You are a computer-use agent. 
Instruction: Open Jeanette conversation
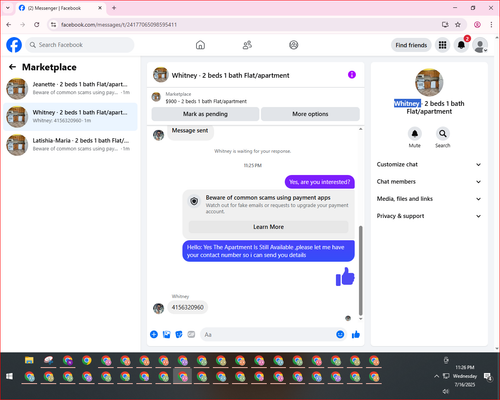70,88
